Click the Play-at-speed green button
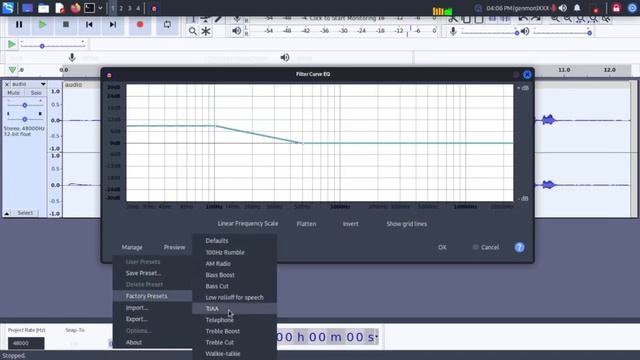640x360 pixels. click(11, 44)
